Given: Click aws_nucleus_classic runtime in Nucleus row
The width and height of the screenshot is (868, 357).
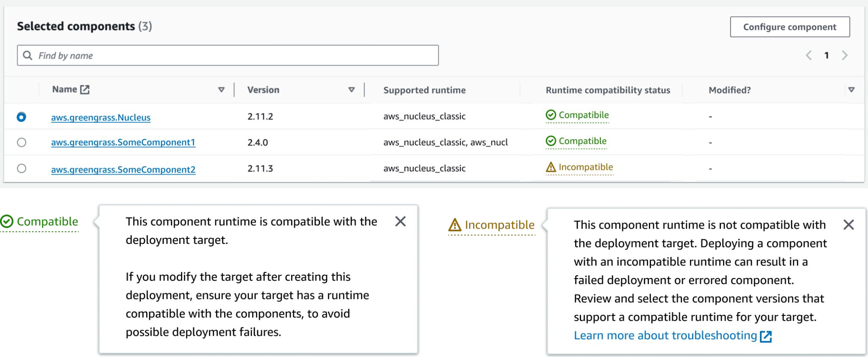Looking at the screenshot, I should click(424, 116).
